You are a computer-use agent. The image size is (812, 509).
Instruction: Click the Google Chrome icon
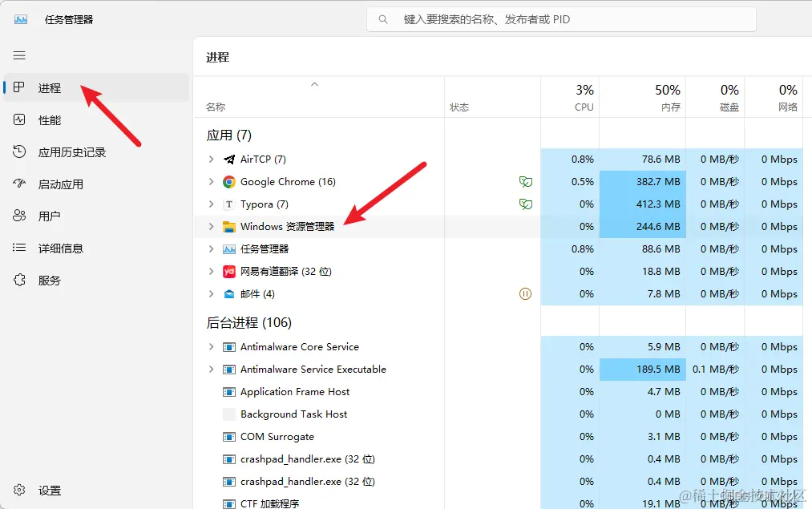pos(229,182)
